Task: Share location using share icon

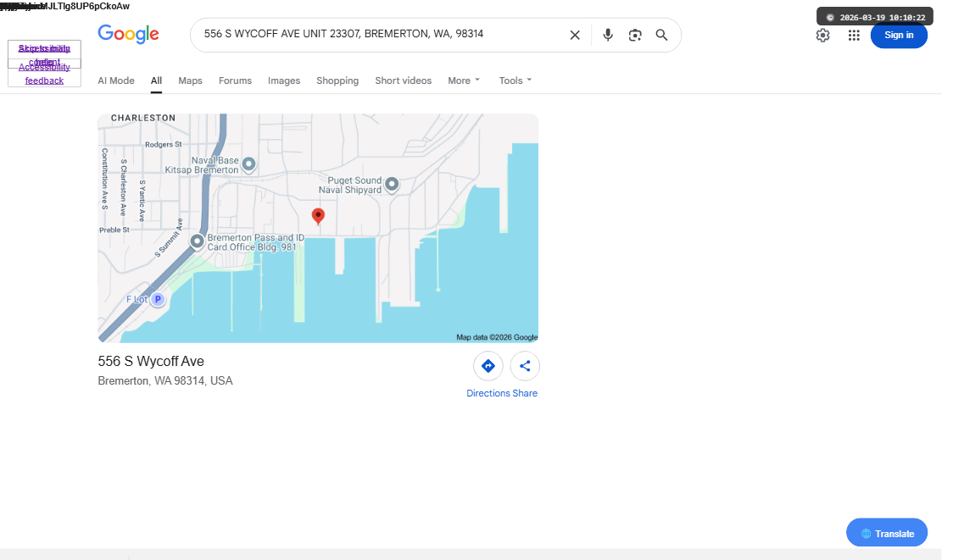Action: (x=525, y=366)
